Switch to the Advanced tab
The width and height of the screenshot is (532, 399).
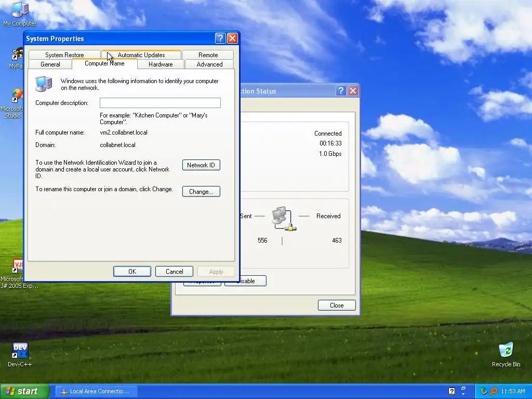(210, 64)
